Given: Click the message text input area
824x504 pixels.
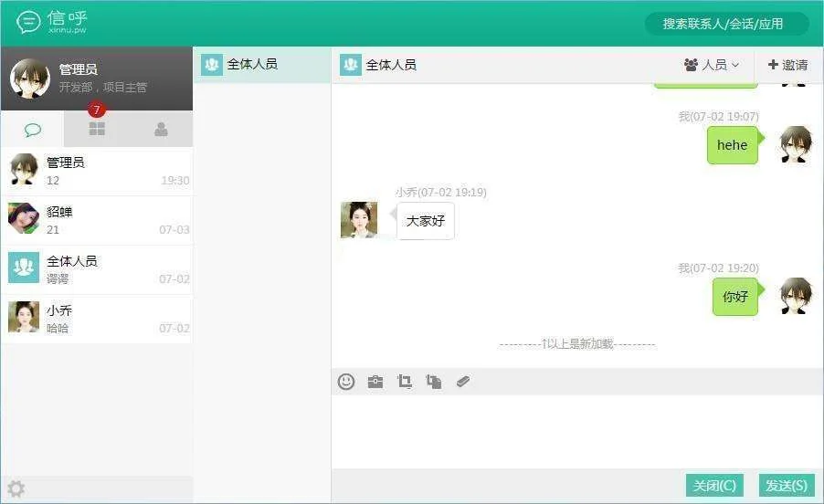Looking at the screenshot, I should click(576, 431).
